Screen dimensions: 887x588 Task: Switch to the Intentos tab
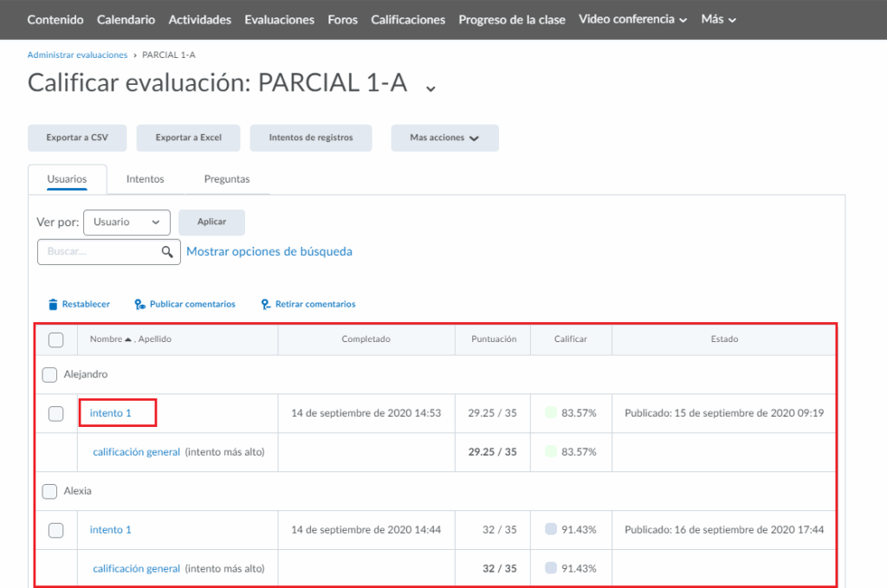[x=145, y=179]
